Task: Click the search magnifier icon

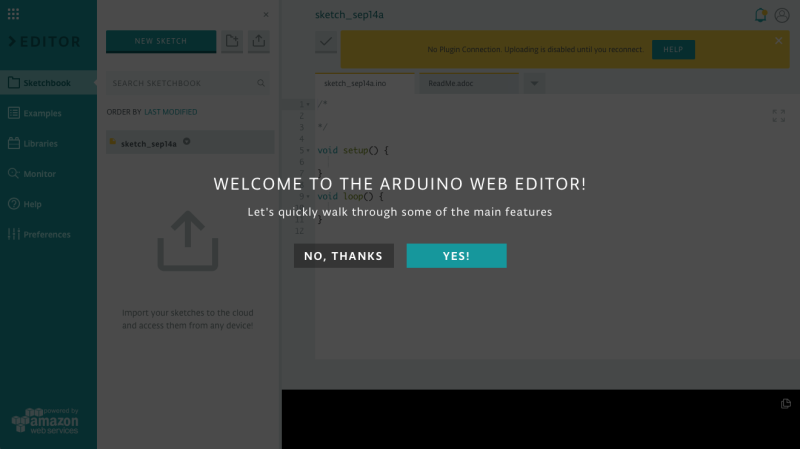Action: [x=261, y=83]
